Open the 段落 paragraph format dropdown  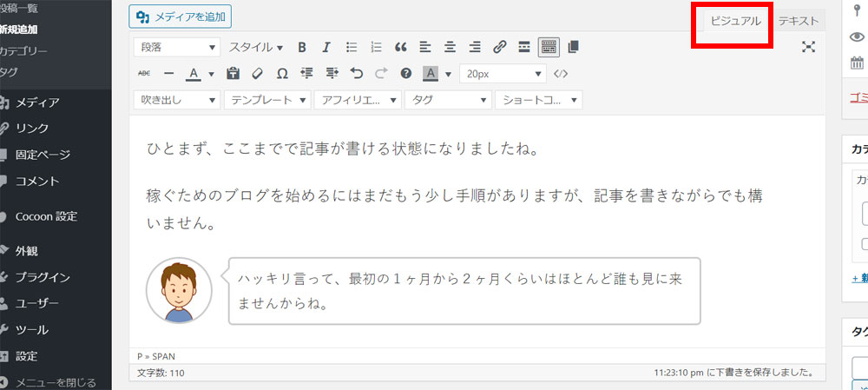point(177,47)
